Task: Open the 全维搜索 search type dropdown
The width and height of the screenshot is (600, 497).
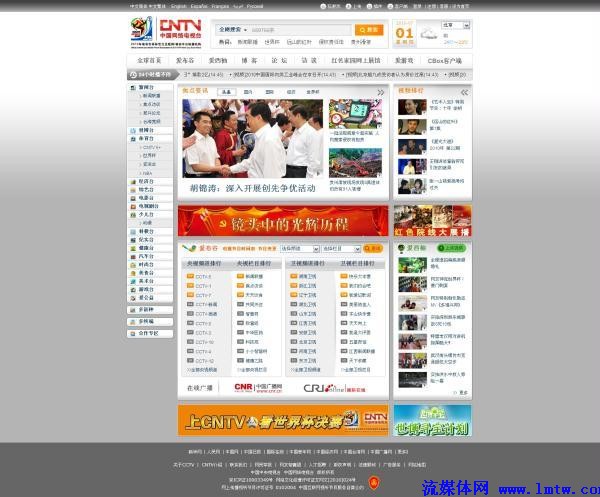Action: (231, 30)
